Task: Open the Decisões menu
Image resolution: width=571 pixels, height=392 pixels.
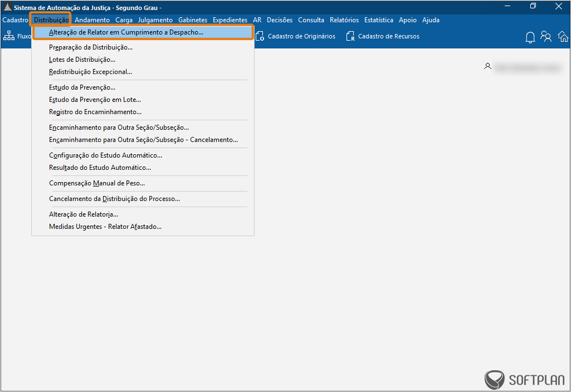Action: pos(280,20)
